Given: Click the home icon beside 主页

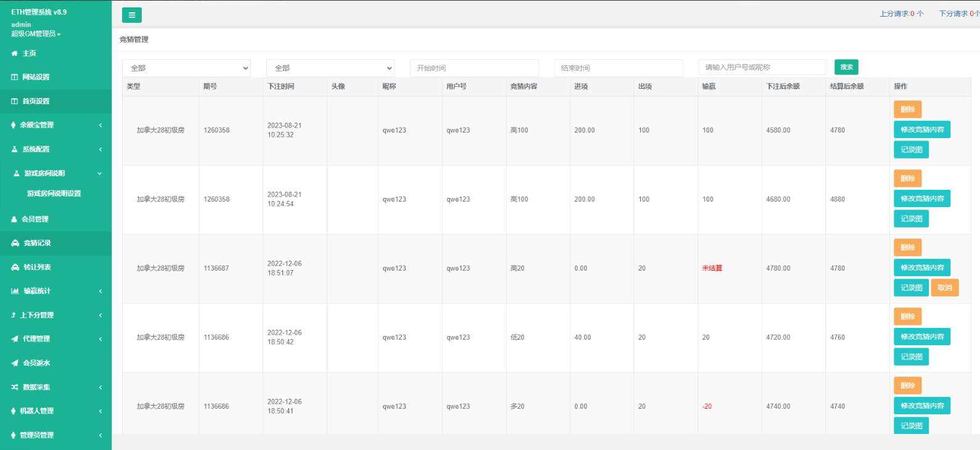Looking at the screenshot, I should (x=15, y=54).
